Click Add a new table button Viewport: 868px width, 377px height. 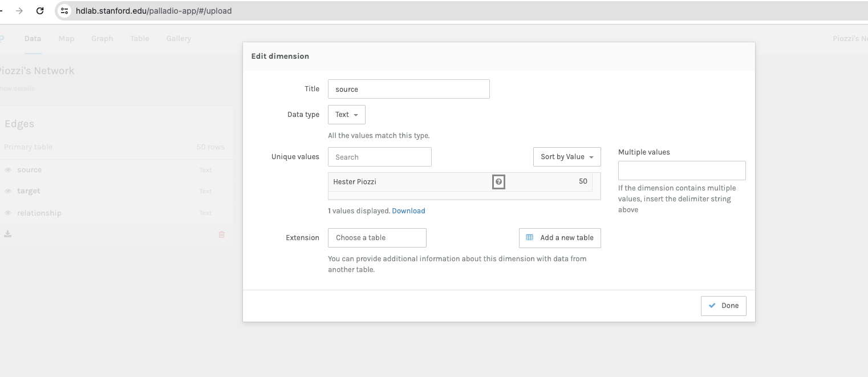point(559,238)
